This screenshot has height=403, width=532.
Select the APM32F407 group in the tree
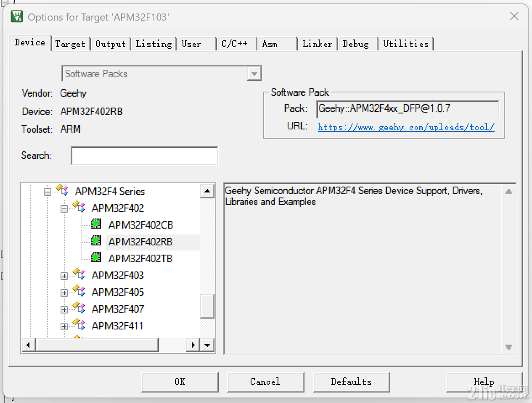coord(118,309)
